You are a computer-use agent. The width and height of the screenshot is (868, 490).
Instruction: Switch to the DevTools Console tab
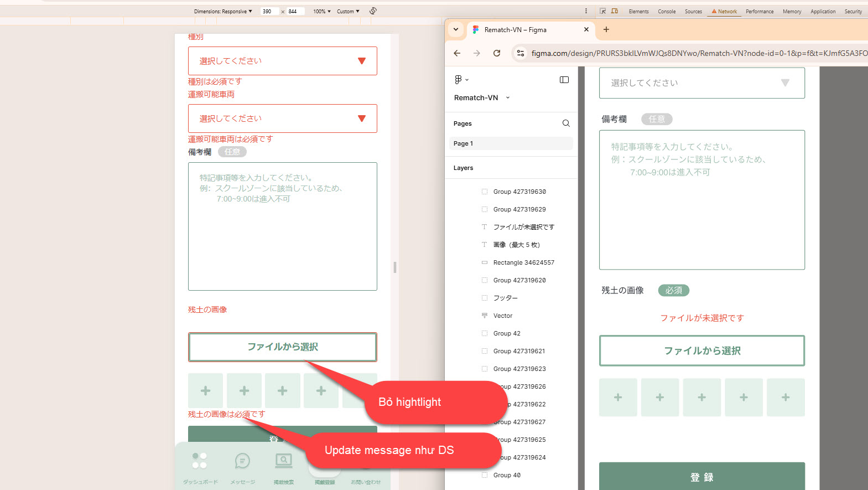tap(667, 11)
